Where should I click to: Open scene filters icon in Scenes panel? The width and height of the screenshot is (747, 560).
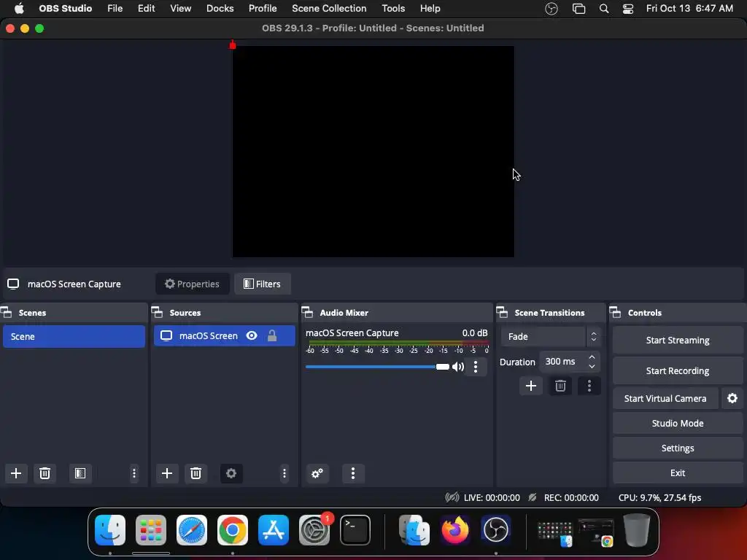pos(80,473)
